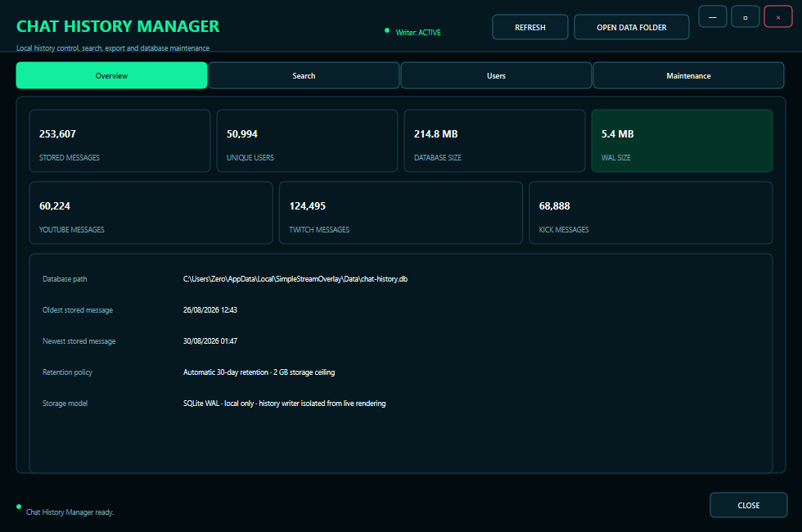Click OPEN DATA FOLDER button
The width and height of the screenshot is (802, 532).
coord(632,27)
